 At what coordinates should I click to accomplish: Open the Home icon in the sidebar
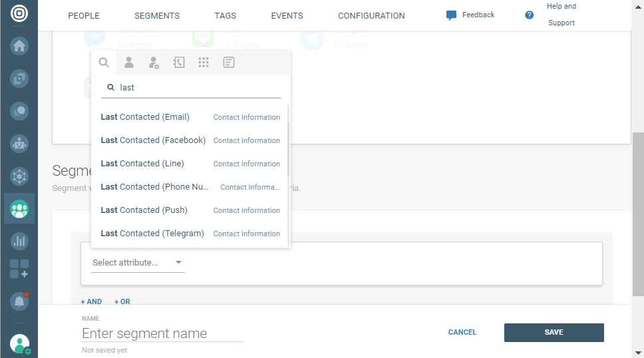(19, 46)
